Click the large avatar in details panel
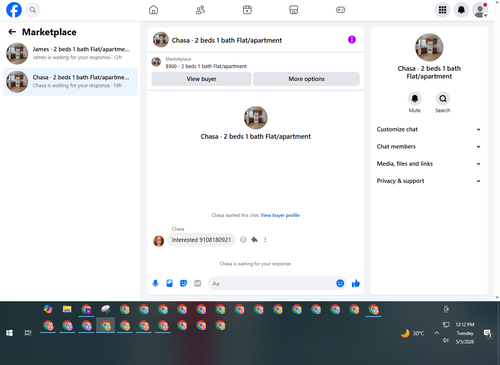The image size is (500, 365). point(429,47)
